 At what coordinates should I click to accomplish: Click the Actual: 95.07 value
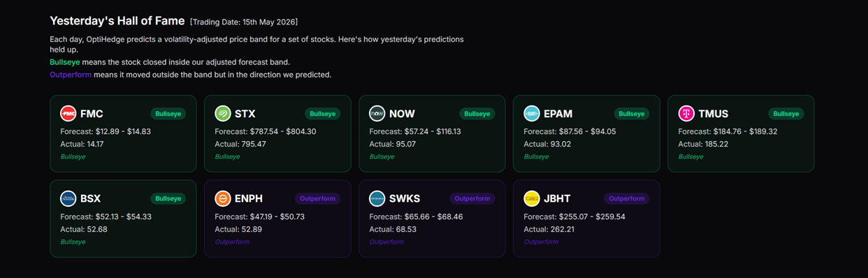point(392,144)
